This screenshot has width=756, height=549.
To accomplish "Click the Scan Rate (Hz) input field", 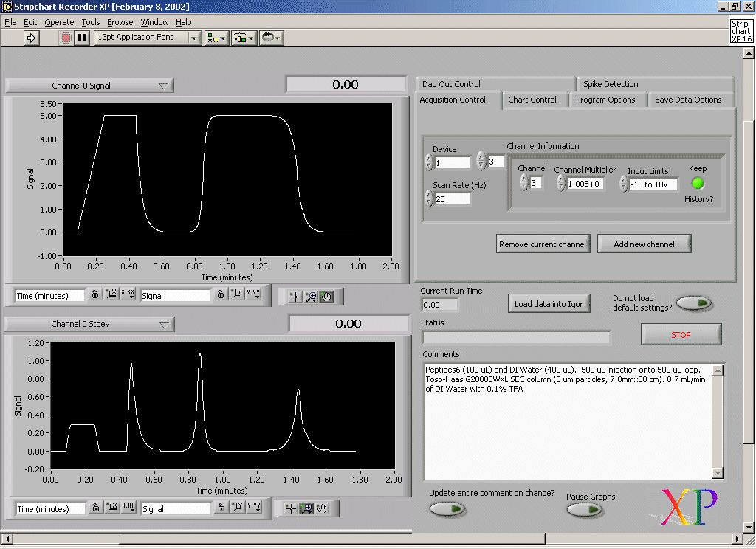I will (453, 199).
